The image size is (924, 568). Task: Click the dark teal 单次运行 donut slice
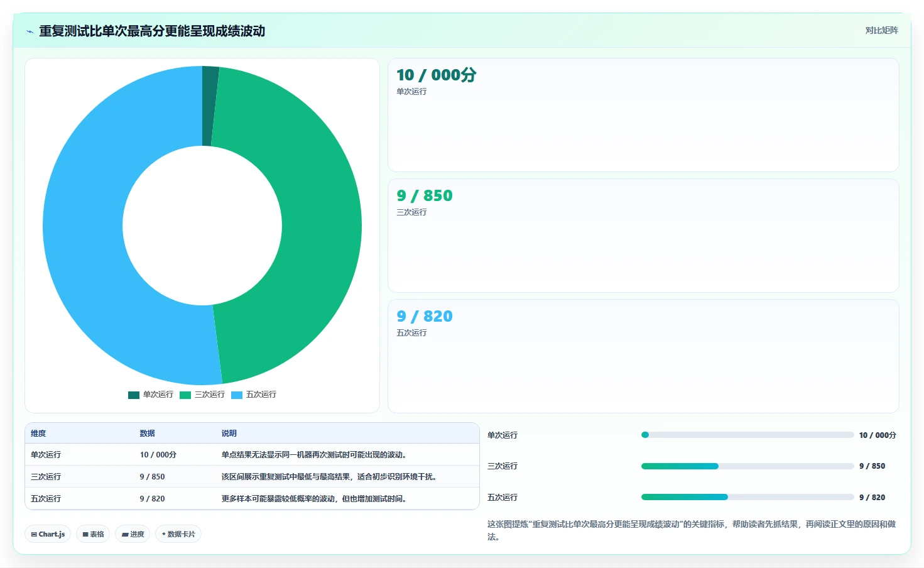click(x=210, y=106)
